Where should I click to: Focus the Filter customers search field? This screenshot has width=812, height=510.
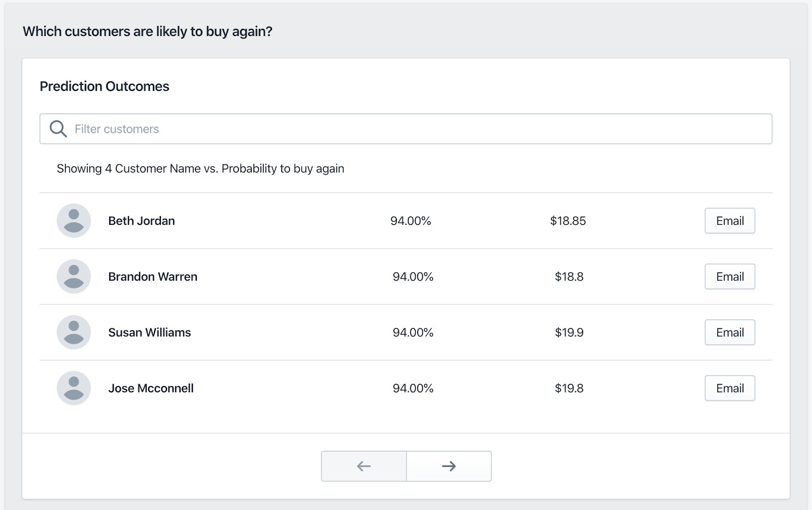coord(406,129)
